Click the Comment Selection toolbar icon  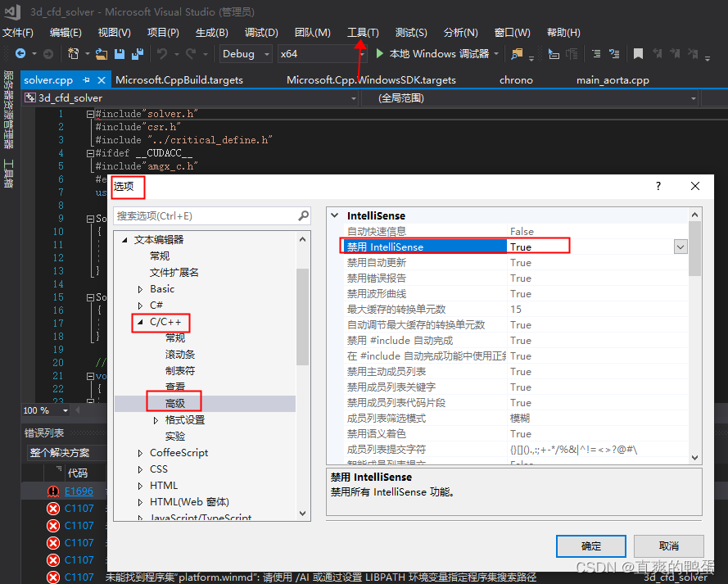(x=596, y=54)
